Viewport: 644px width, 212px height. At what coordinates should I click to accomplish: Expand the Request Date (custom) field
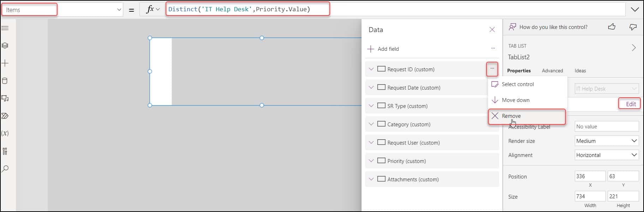pos(371,87)
